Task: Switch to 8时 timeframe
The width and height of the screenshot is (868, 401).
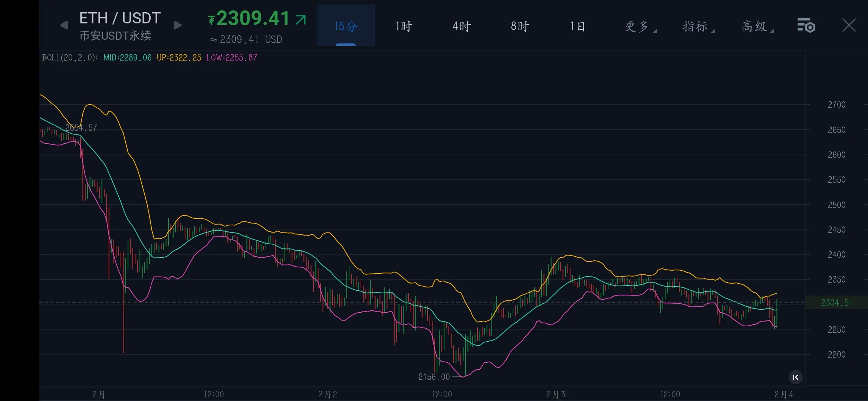Action: (520, 26)
